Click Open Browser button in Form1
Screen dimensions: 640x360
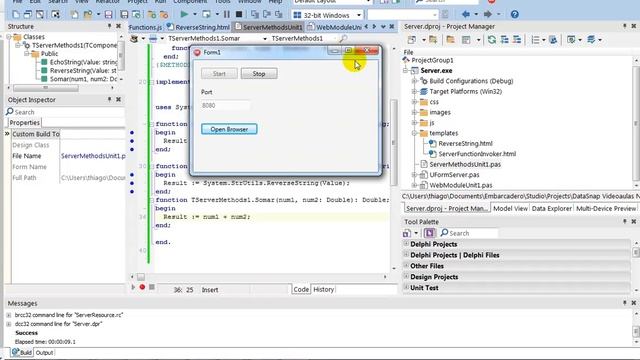[229, 129]
